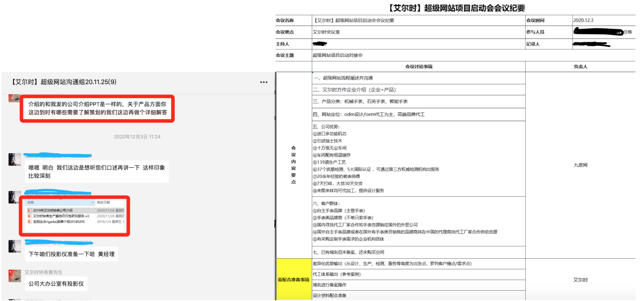Click PPT icon of 宝茄达(Brigada)品牌介绍20180205

point(29,222)
